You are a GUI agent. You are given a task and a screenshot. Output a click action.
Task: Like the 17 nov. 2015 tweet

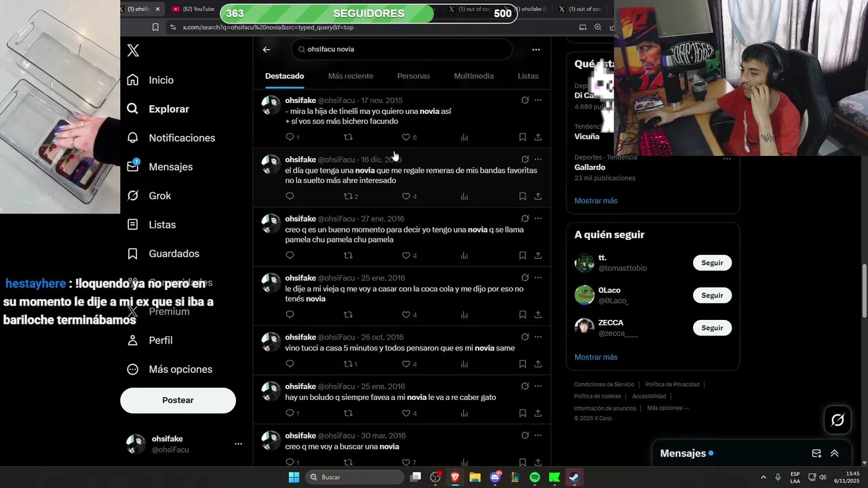coord(406,137)
